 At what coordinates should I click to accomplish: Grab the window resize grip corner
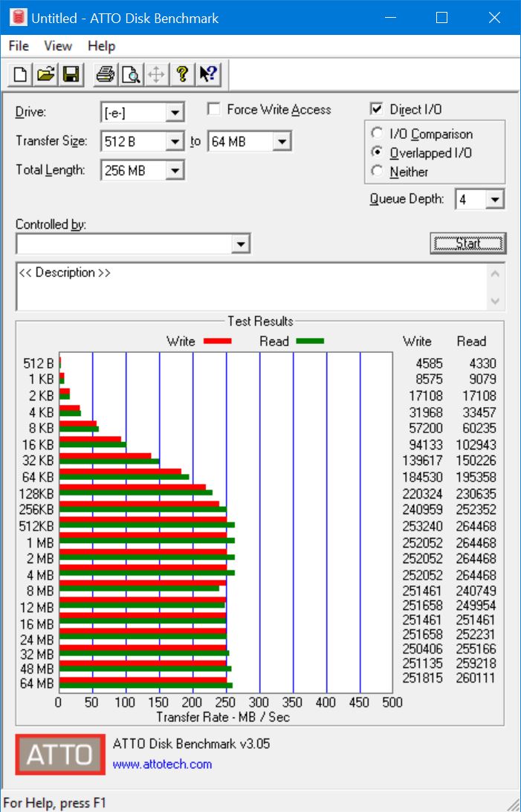click(x=513, y=804)
